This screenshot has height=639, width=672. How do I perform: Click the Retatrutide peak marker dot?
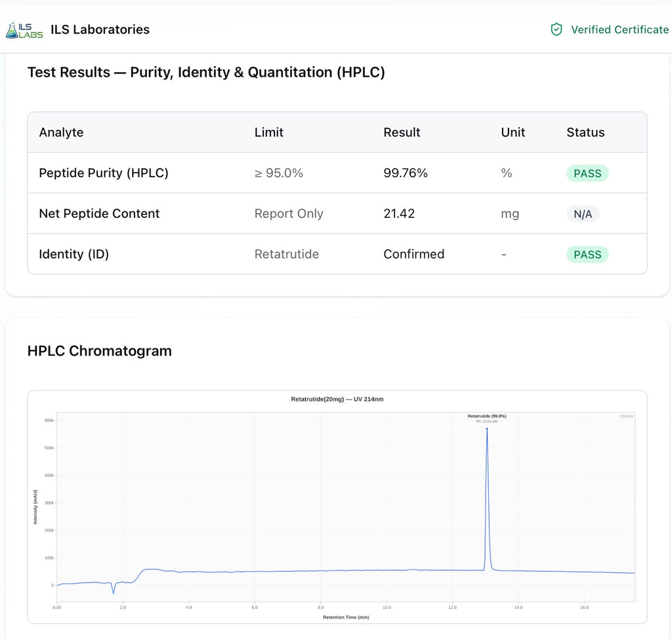[487, 428]
